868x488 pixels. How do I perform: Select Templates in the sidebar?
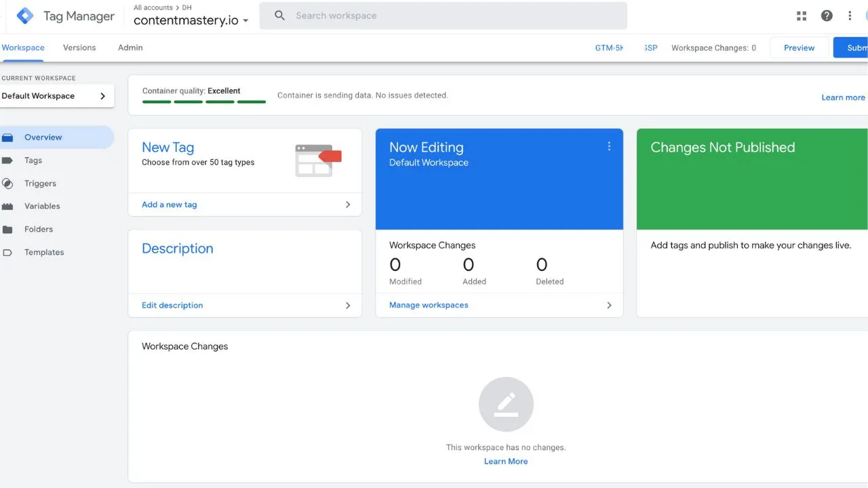tap(43, 252)
